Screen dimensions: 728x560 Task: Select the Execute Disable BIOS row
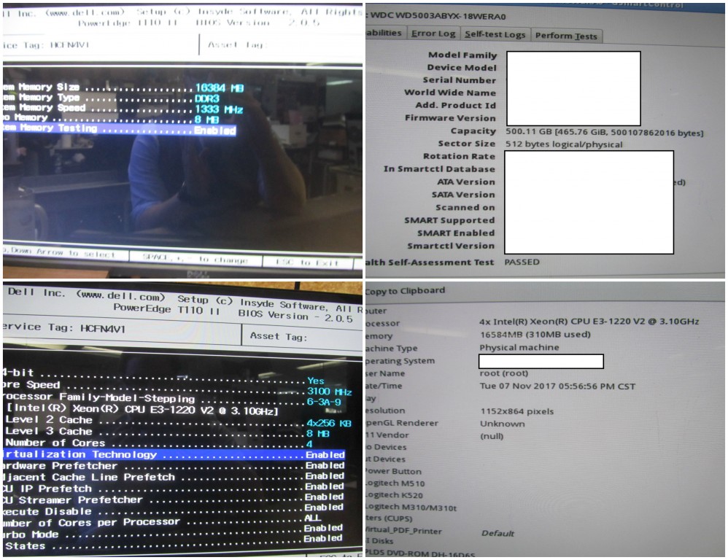tap(174, 511)
